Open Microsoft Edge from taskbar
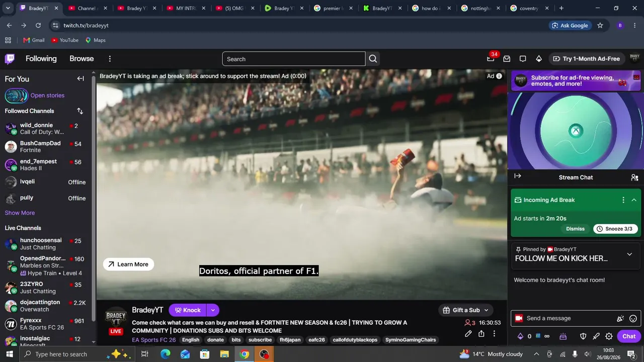This screenshot has width=644, height=362. coord(165,354)
